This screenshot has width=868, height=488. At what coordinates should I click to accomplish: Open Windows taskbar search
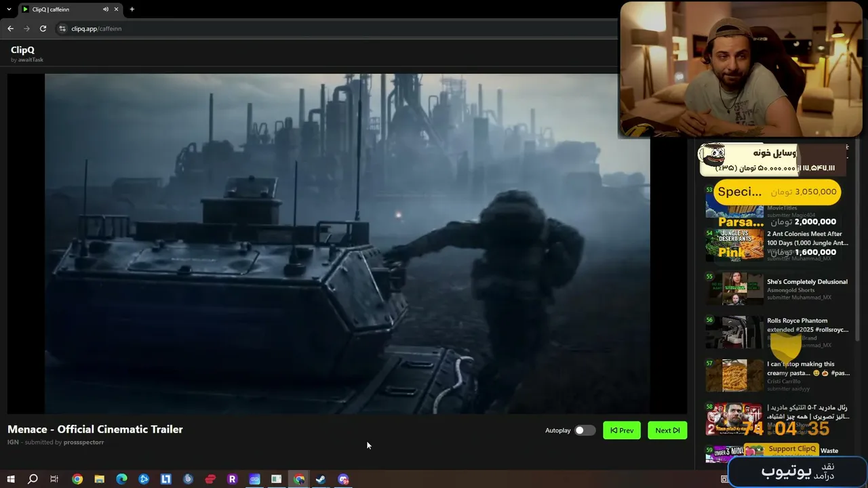(x=33, y=479)
